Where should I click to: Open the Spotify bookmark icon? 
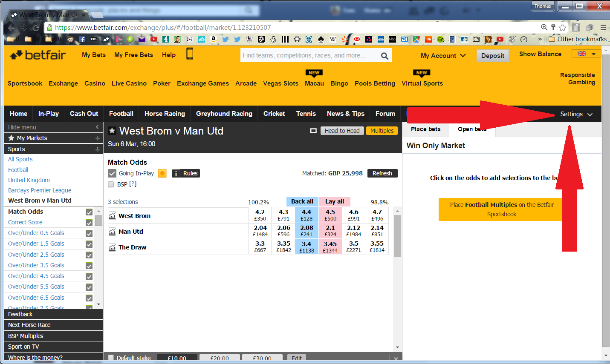(440, 39)
